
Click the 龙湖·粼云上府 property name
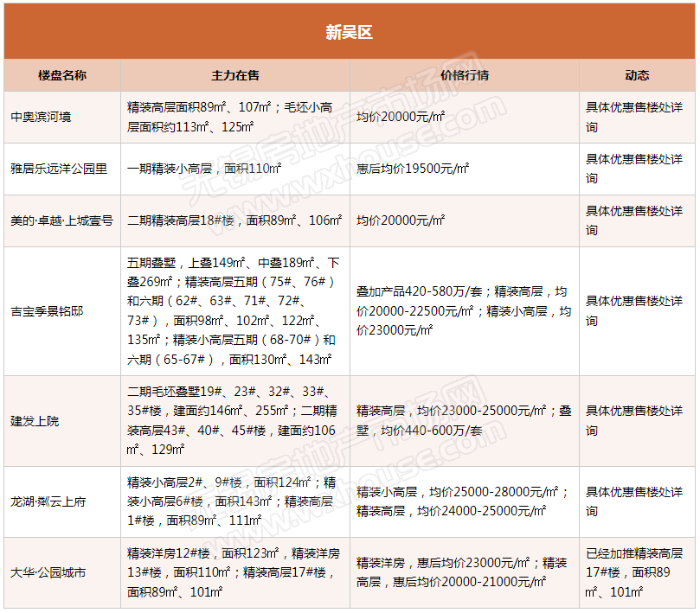(x=48, y=501)
